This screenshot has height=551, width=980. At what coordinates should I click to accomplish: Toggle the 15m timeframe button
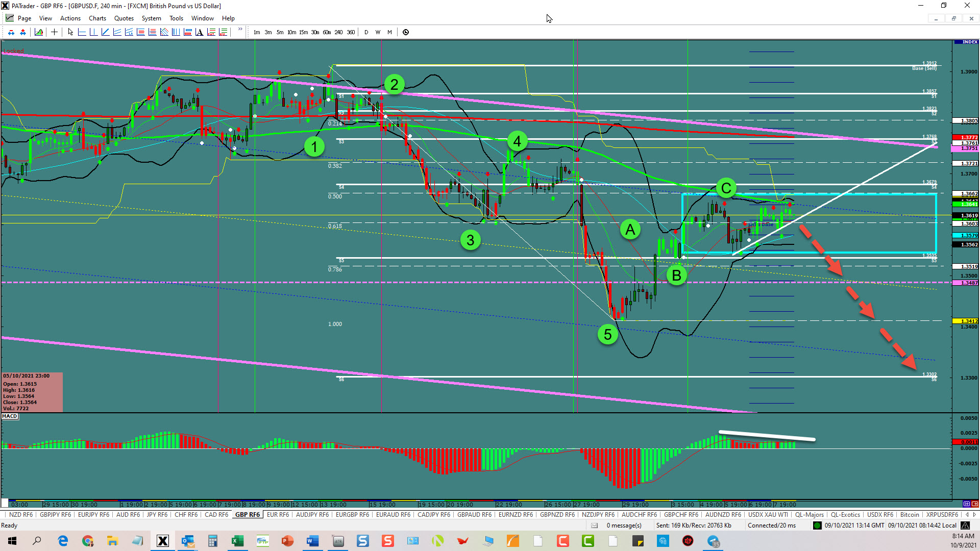pos(303,32)
